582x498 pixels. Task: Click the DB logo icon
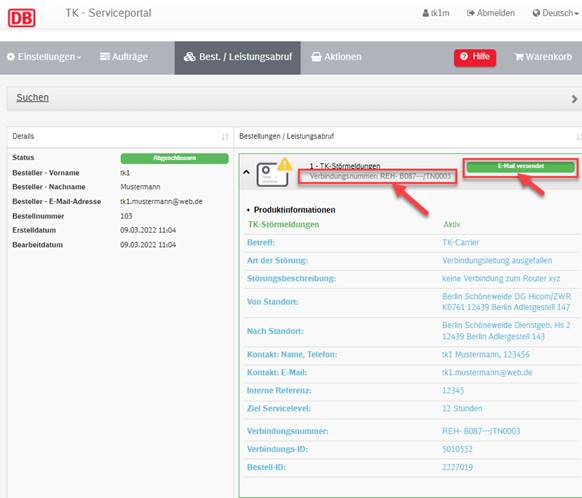coord(22,17)
